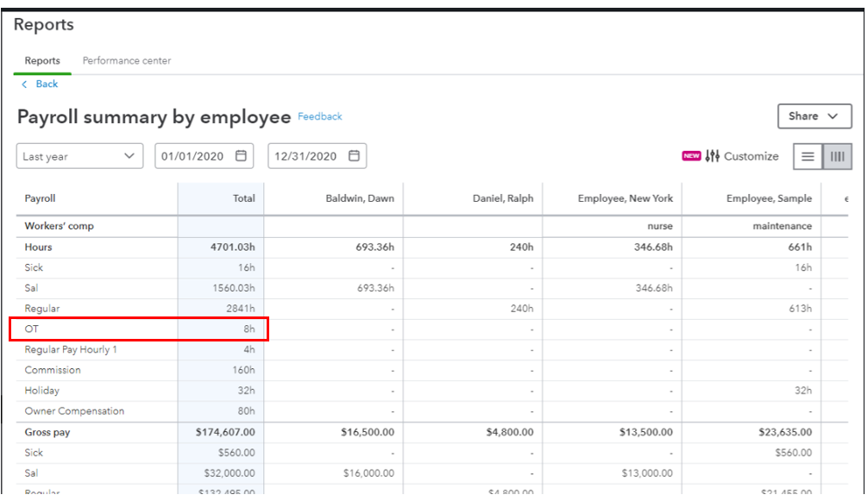Screen dimensions: 868x501
Task: Click the Employee, New York column header
Action: [625, 198]
